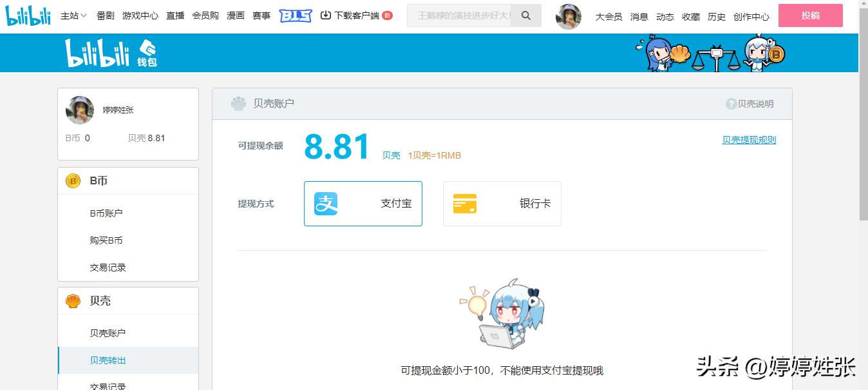Click the mascot with laptop illustration
868x390 pixels.
(502, 315)
